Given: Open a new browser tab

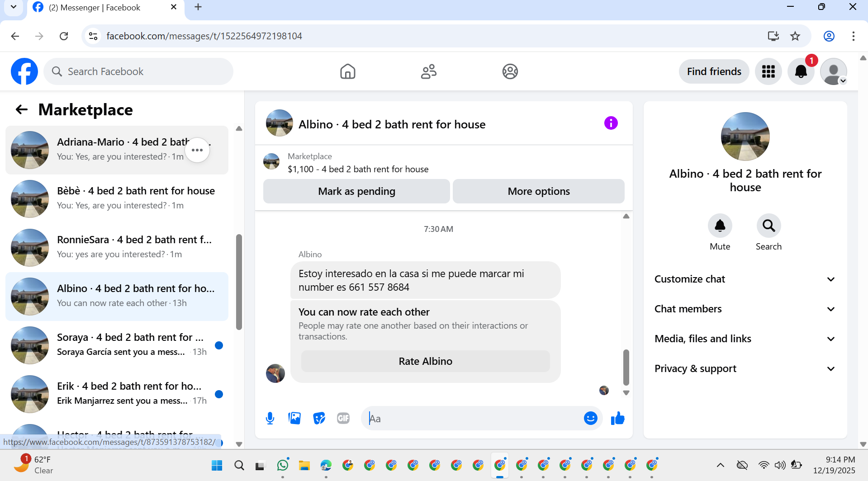Looking at the screenshot, I should [198, 7].
